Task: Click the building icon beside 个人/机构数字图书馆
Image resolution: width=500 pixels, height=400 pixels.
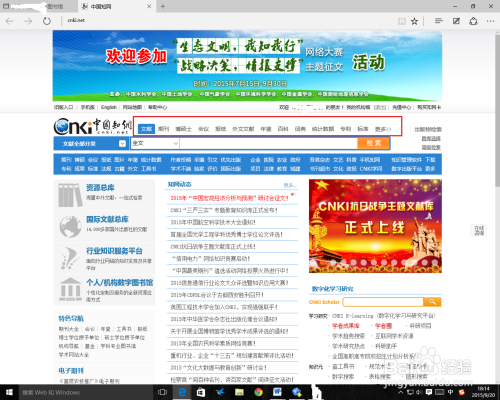Action: 70,289
